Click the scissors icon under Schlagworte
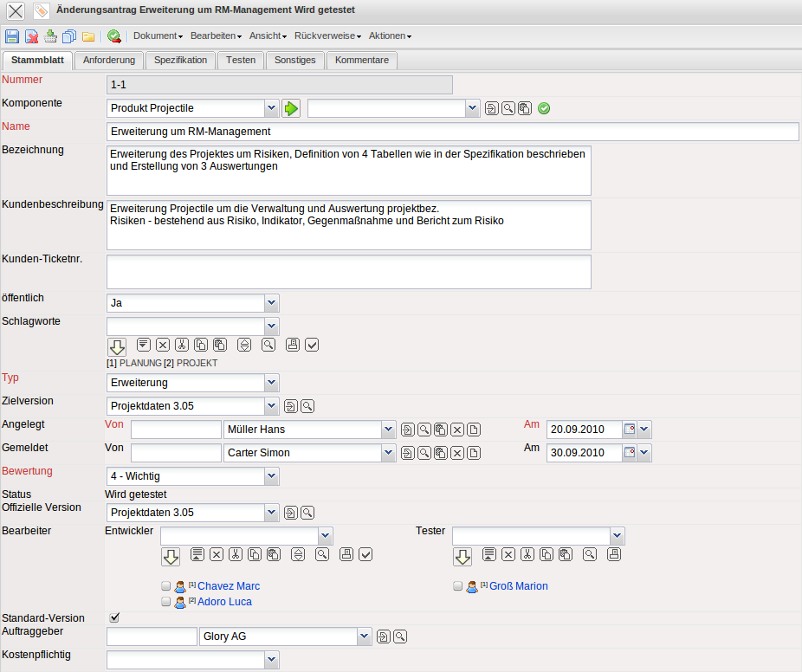802x672 pixels. (x=182, y=345)
